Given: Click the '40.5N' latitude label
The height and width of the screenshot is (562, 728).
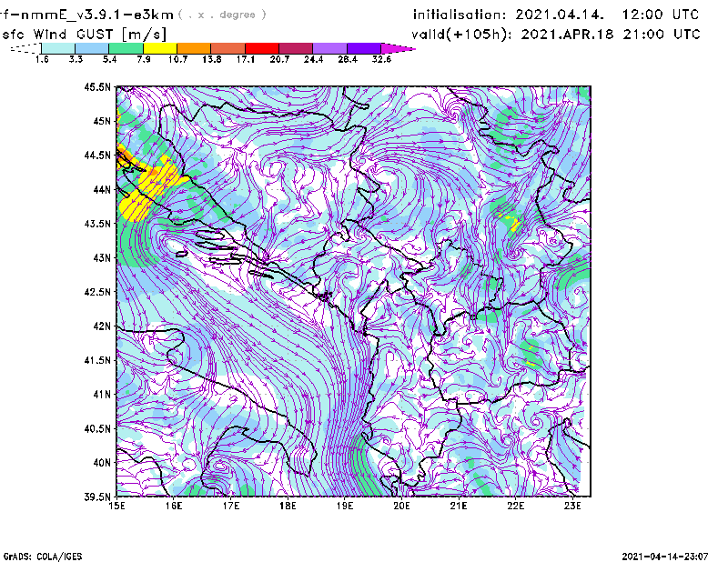Looking at the screenshot, I should (x=97, y=428).
